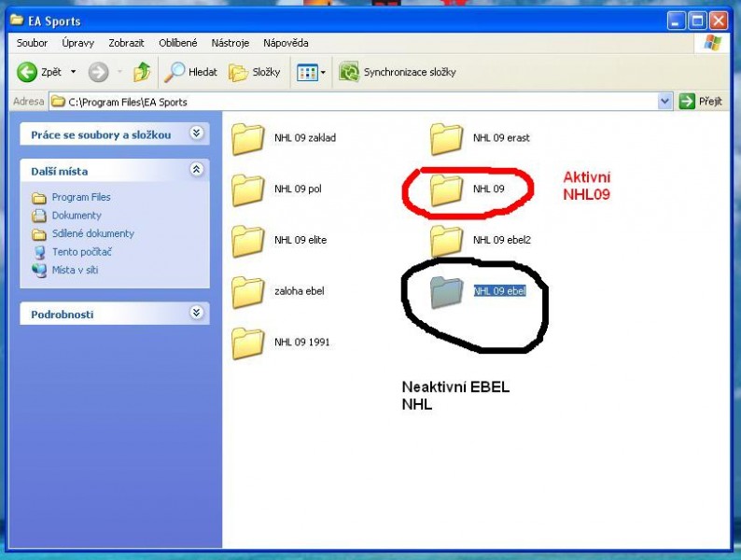Click the NHL 09 pol folder name
The width and height of the screenshot is (741, 560).
pos(298,189)
